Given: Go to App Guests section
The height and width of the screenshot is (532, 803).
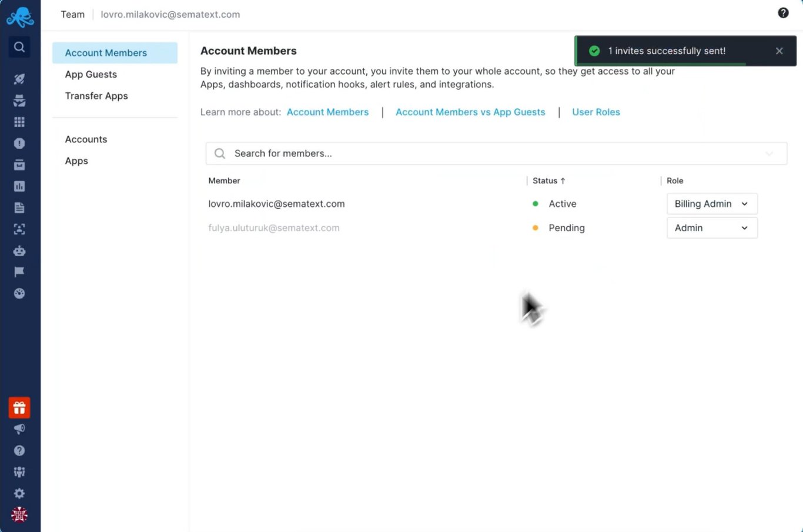Looking at the screenshot, I should (x=91, y=75).
